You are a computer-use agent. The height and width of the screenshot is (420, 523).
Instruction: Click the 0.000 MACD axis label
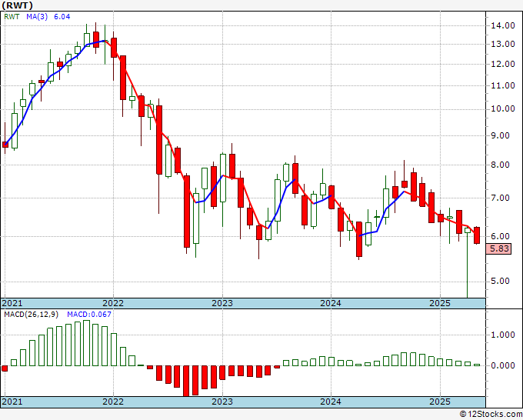503,365
